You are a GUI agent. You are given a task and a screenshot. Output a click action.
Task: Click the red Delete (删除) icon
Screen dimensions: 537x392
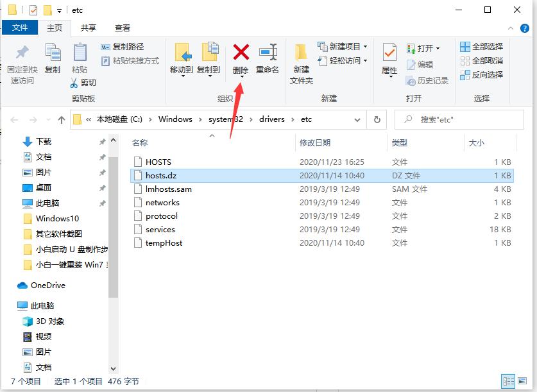click(x=241, y=53)
